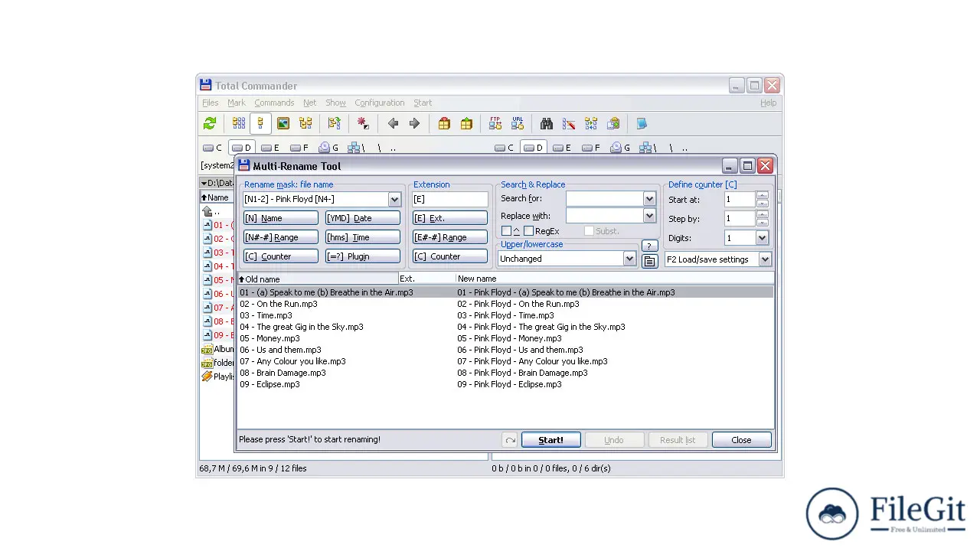Image resolution: width=980 pixels, height=551 pixels.
Task: Launch file search with binoculars icon
Action: (547, 123)
